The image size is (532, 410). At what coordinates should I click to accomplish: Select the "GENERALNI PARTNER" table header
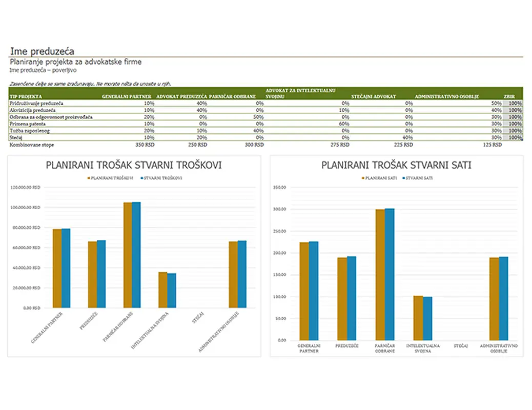point(127,96)
